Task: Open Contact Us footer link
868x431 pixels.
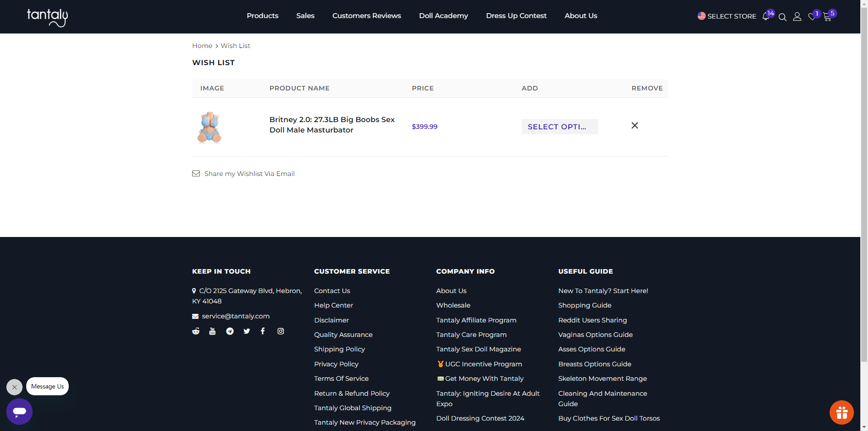Action: click(332, 291)
